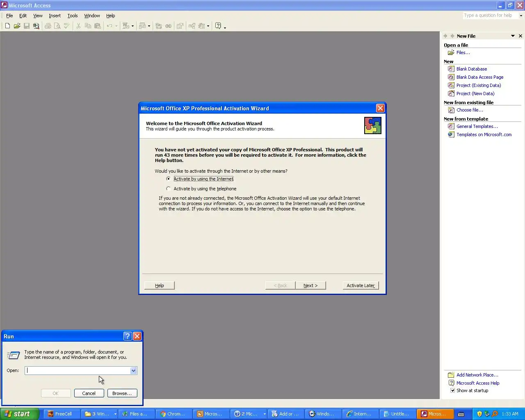
Task: Switch to Chrome taskbar button
Action: click(x=174, y=414)
